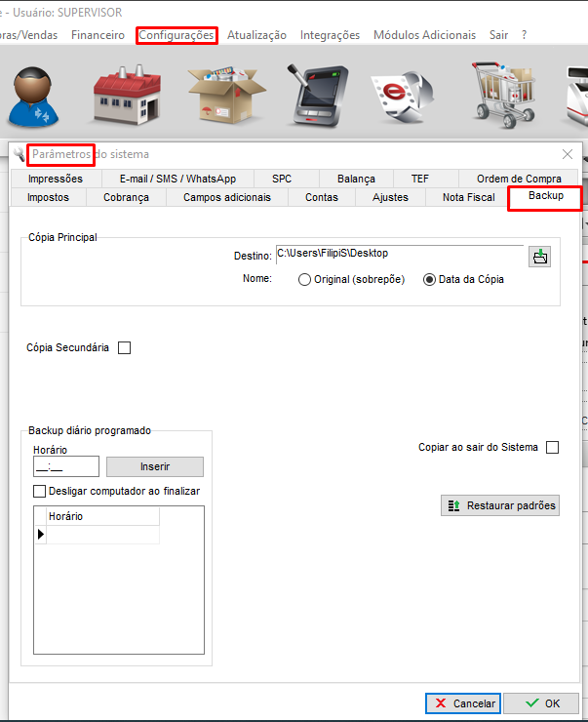Open the Configurações menu
The width and height of the screenshot is (588, 722).
click(176, 35)
